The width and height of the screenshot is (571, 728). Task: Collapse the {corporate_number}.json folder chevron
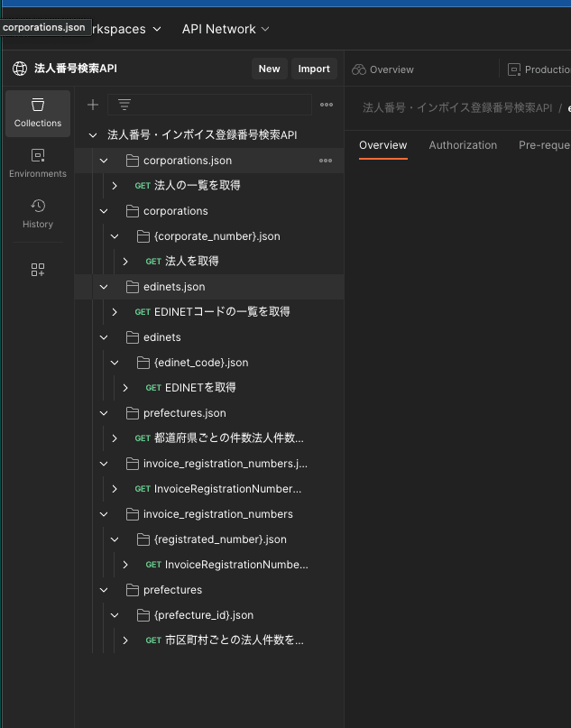(115, 236)
